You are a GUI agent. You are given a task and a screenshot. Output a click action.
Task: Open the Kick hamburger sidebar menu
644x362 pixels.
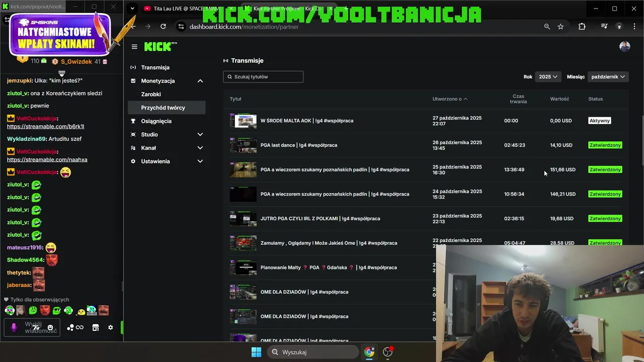tap(134, 47)
